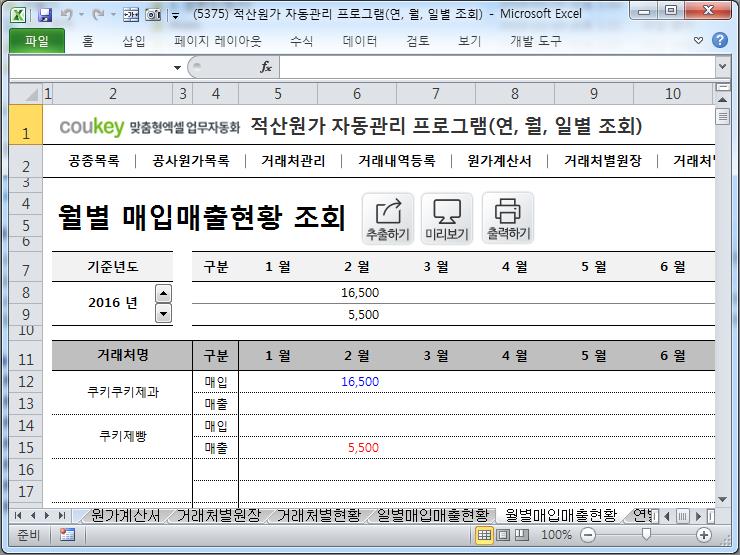Image resolution: width=740 pixels, height=555 pixels.
Task: Click the vertical scrollbar down arrow
Action: tap(722, 499)
